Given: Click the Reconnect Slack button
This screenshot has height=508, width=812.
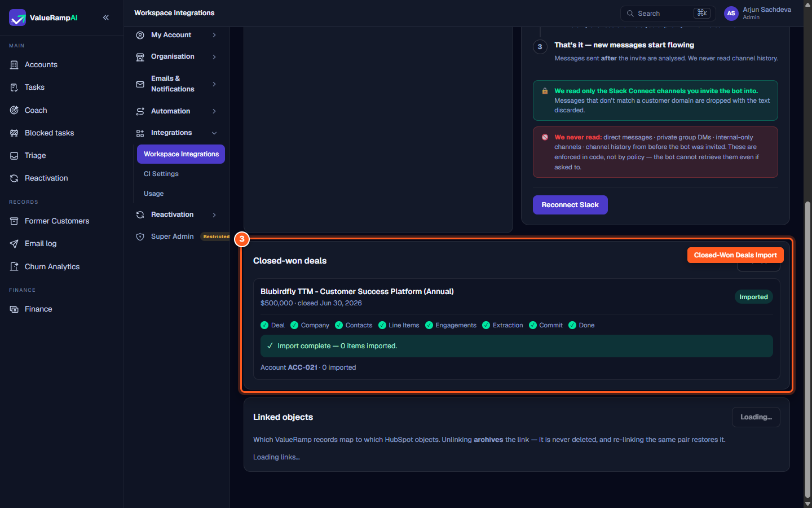Looking at the screenshot, I should point(570,205).
